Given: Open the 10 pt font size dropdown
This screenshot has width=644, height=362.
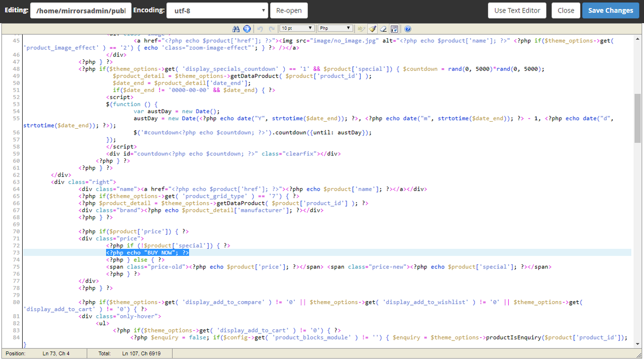Looking at the screenshot, I should click(x=297, y=28).
